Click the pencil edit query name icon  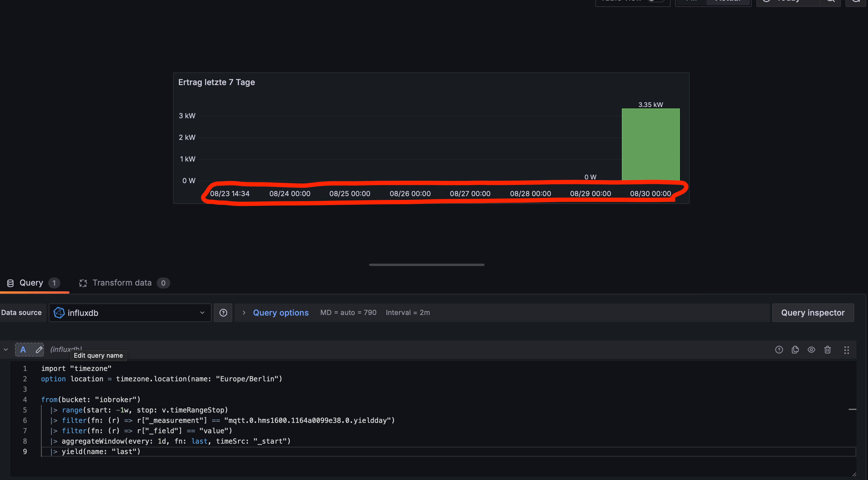tap(39, 350)
